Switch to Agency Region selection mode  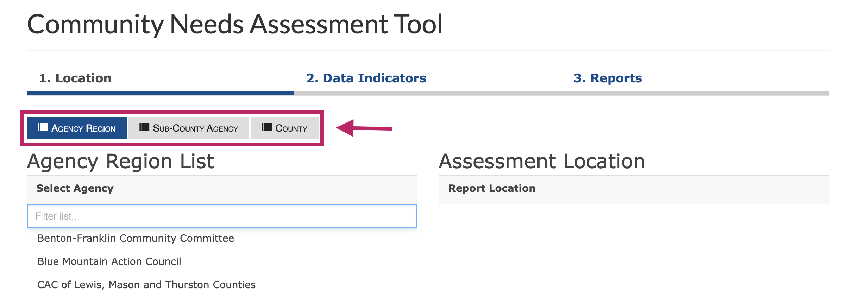coord(77,128)
